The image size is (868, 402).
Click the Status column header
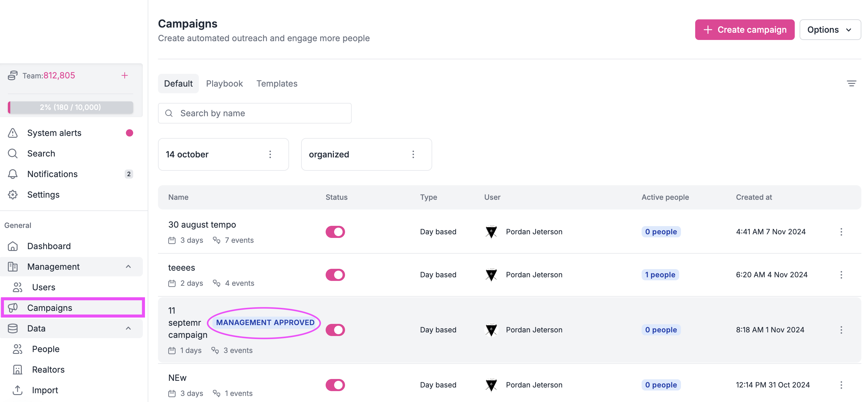[x=336, y=197]
